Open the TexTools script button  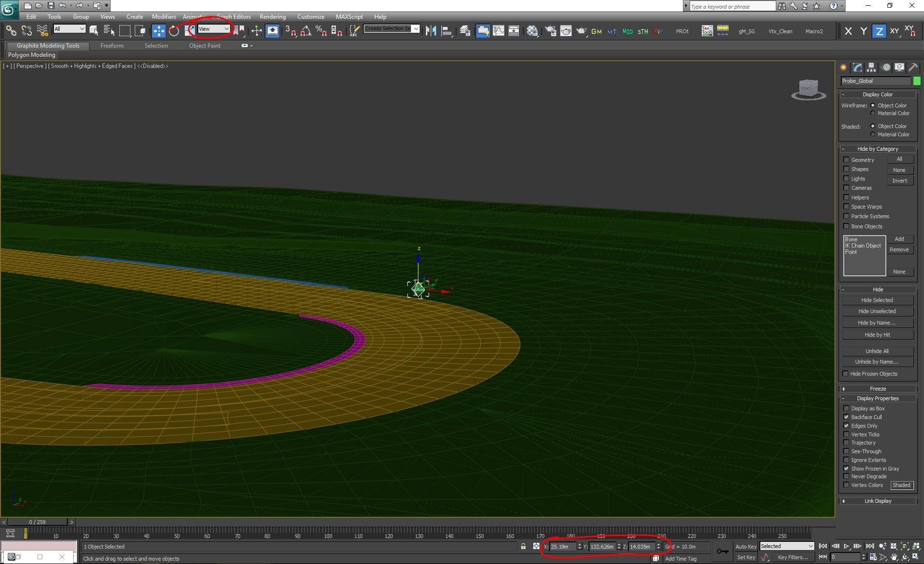(x=707, y=31)
